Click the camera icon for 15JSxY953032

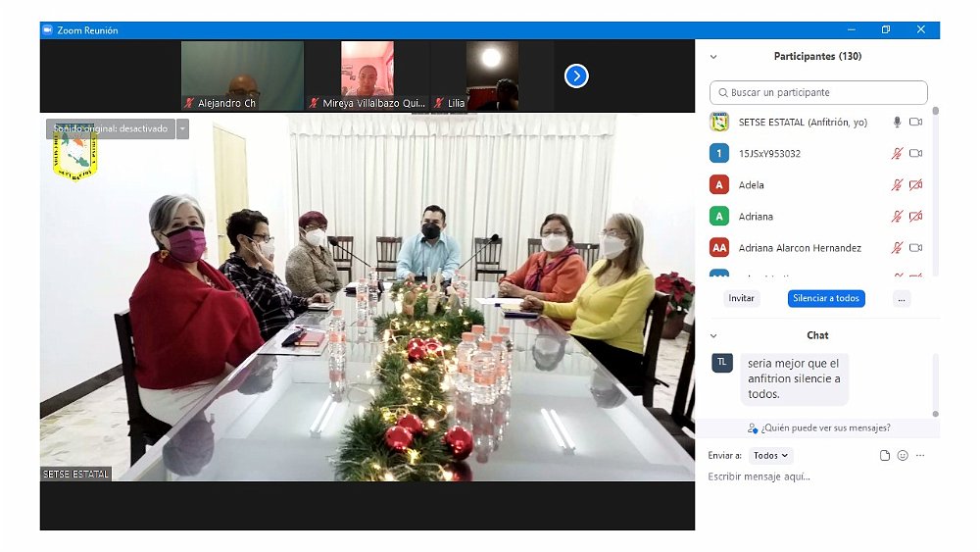(915, 154)
